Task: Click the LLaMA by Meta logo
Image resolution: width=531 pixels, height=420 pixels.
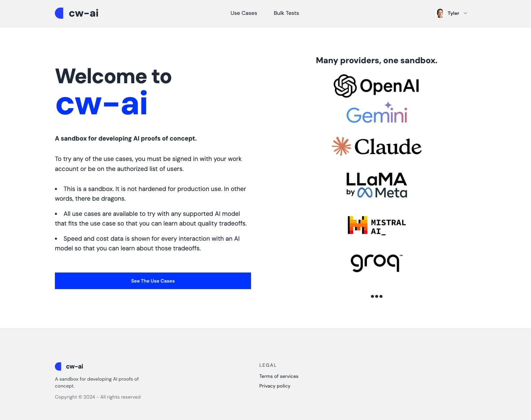Action: click(377, 185)
